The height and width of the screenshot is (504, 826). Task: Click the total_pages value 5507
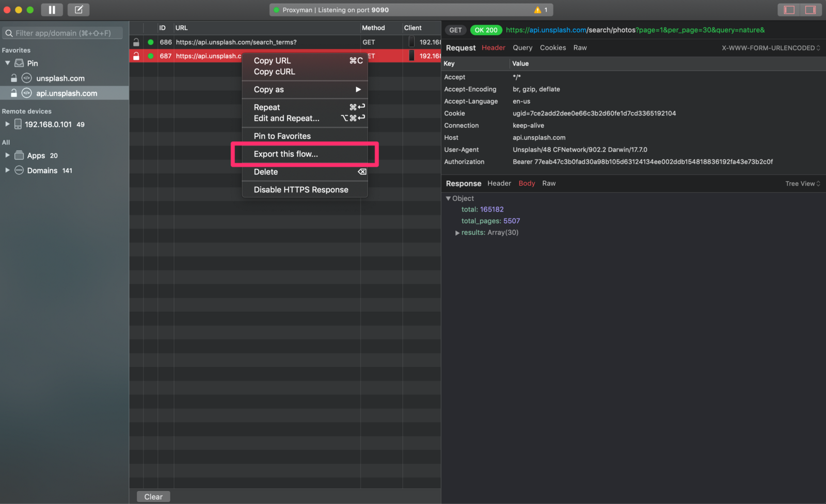click(512, 221)
